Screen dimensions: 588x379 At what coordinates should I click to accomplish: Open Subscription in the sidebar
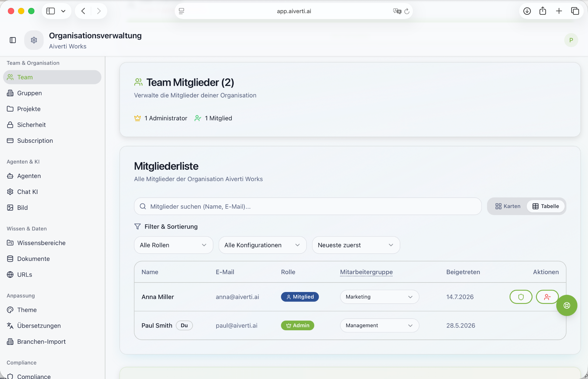point(52,141)
